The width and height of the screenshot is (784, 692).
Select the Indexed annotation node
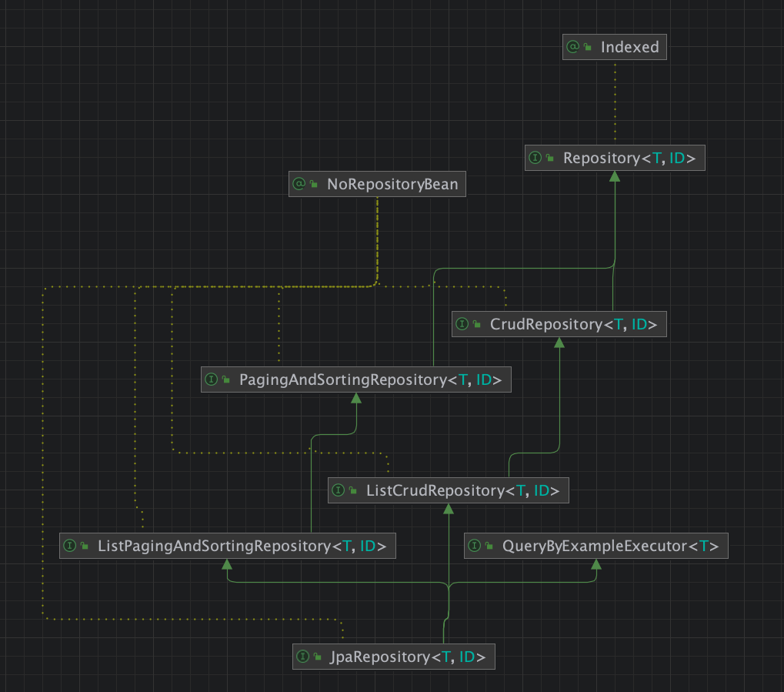[x=615, y=47]
